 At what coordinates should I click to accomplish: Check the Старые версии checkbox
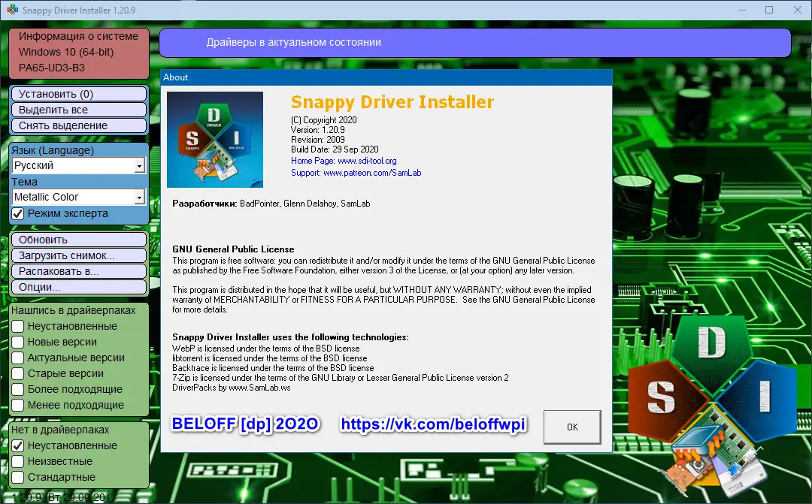17,373
